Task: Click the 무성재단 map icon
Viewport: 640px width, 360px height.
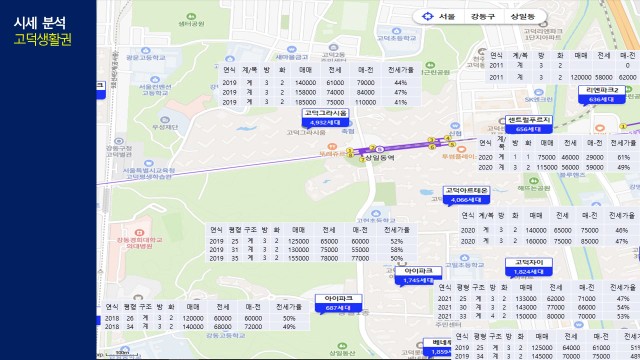Action: click(x=165, y=120)
